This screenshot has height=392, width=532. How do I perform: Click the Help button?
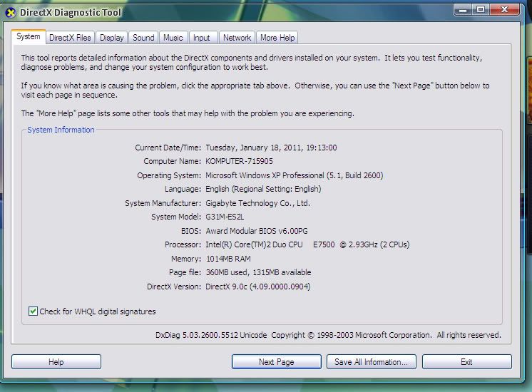pyautogui.click(x=56, y=362)
